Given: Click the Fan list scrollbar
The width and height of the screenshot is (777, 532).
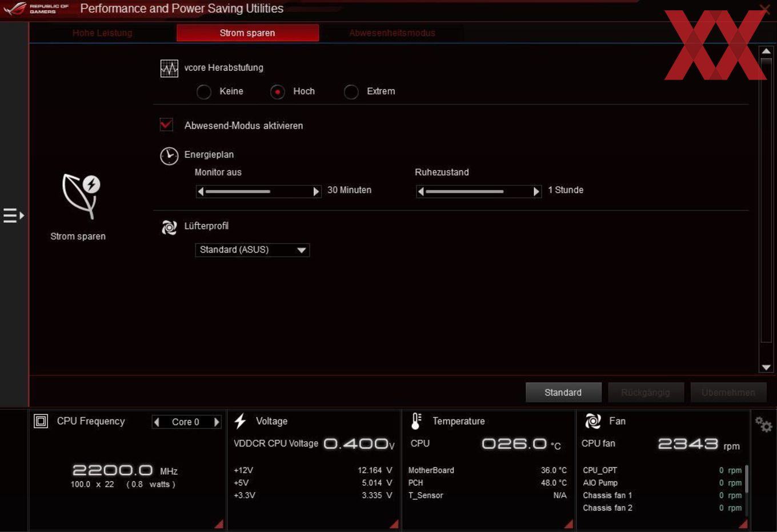Looking at the screenshot, I should (x=747, y=479).
